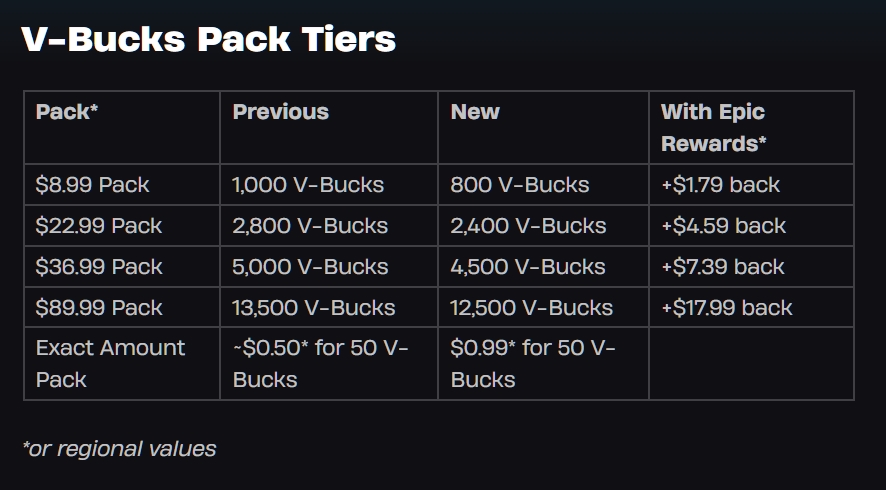
Task: Select the +$17.99 back reward cell
Action: [726, 308]
